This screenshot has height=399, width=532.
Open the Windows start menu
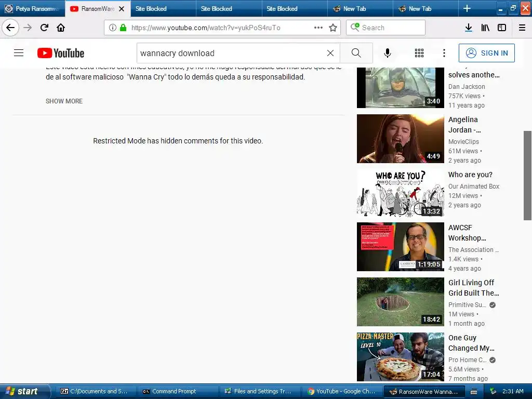click(24, 391)
